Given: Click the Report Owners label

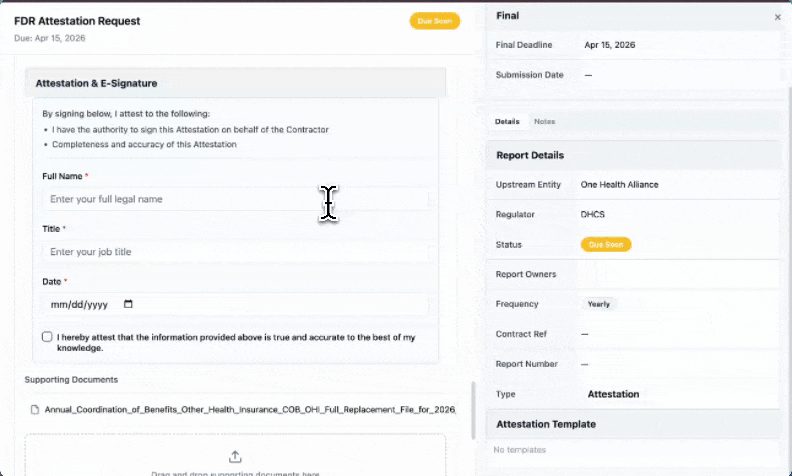Looking at the screenshot, I should pyautogui.click(x=526, y=274).
